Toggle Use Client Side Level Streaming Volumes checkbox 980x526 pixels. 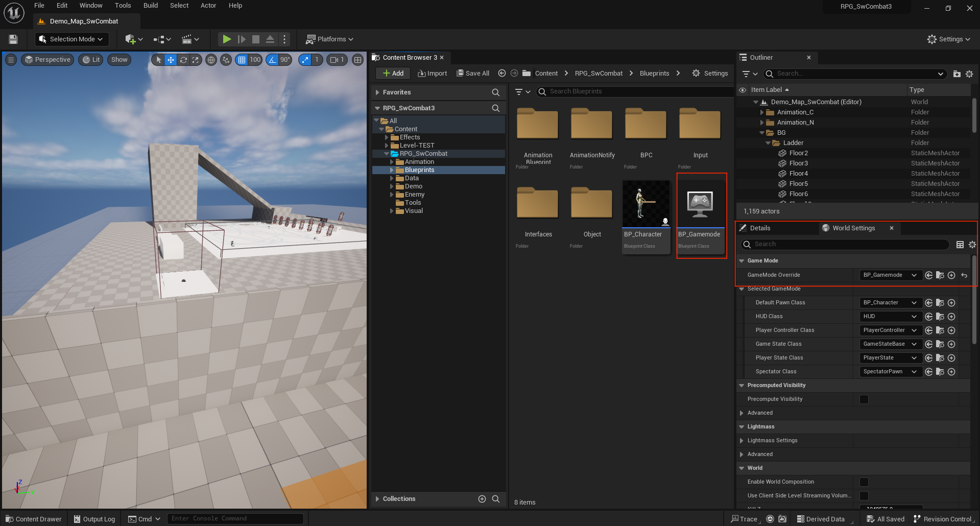[x=864, y=496]
